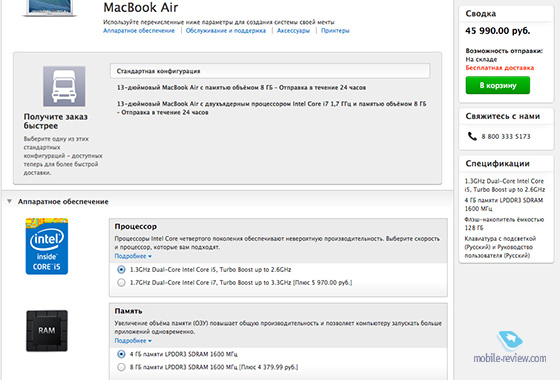This screenshot has height=380, width=560.
Task: Click the На складе availability text
Action: [481, 59]
